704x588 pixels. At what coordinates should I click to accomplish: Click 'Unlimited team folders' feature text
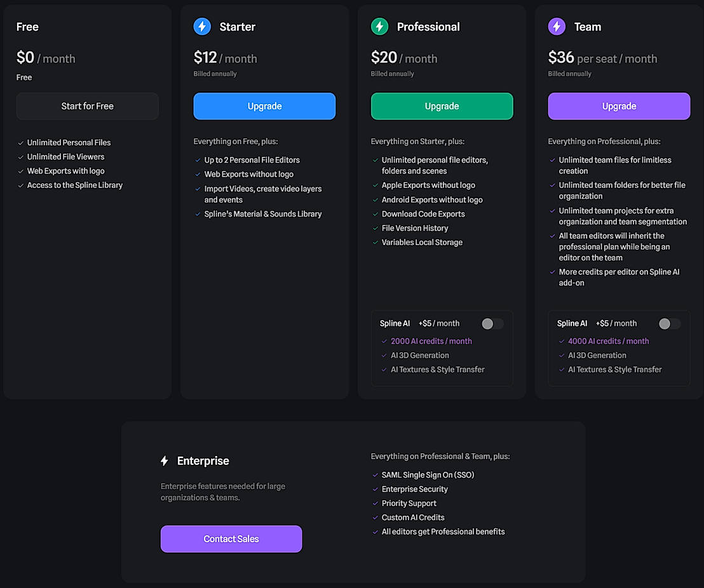tap(622, 190)
